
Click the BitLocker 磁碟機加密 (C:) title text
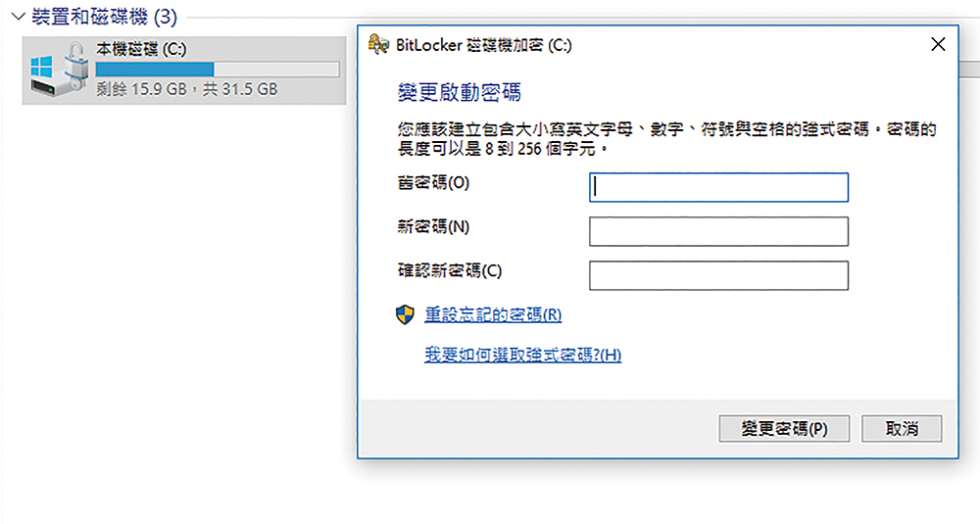[x=484, y=45]
